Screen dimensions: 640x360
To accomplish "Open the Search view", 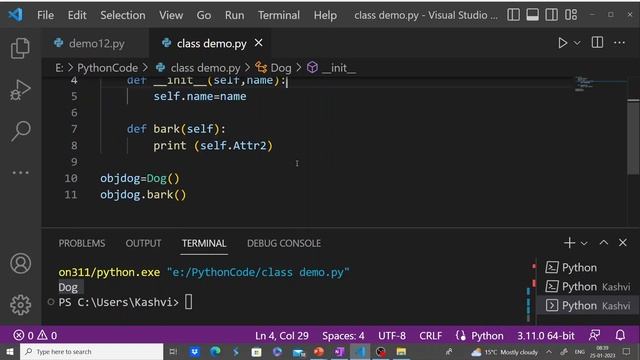I will click(20, 131).
